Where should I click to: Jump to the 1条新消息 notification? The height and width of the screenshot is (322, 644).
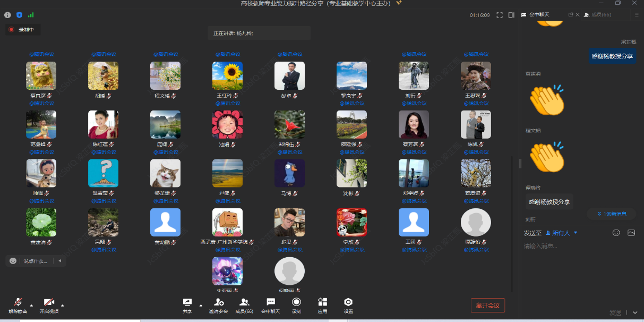(611, 214)
